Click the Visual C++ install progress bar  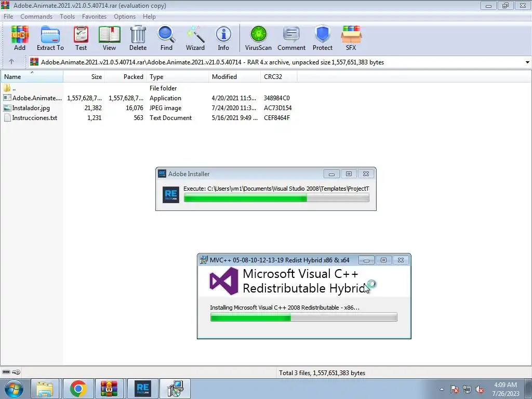tap(303, 317)
